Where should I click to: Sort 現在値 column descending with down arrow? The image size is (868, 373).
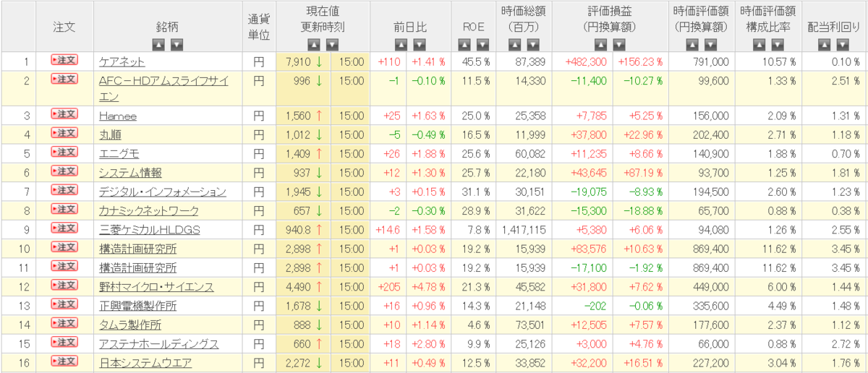(x=332, y=44)
